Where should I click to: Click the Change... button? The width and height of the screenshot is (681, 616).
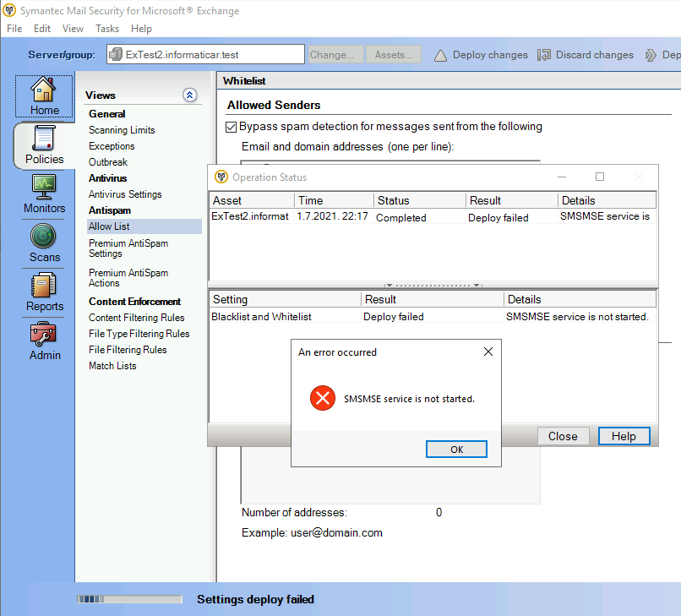(x=335, y=55)
